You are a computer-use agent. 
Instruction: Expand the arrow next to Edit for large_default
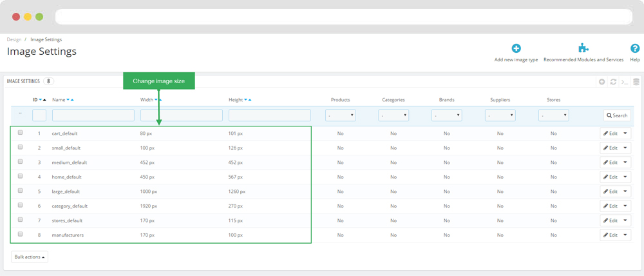[625, 192]
